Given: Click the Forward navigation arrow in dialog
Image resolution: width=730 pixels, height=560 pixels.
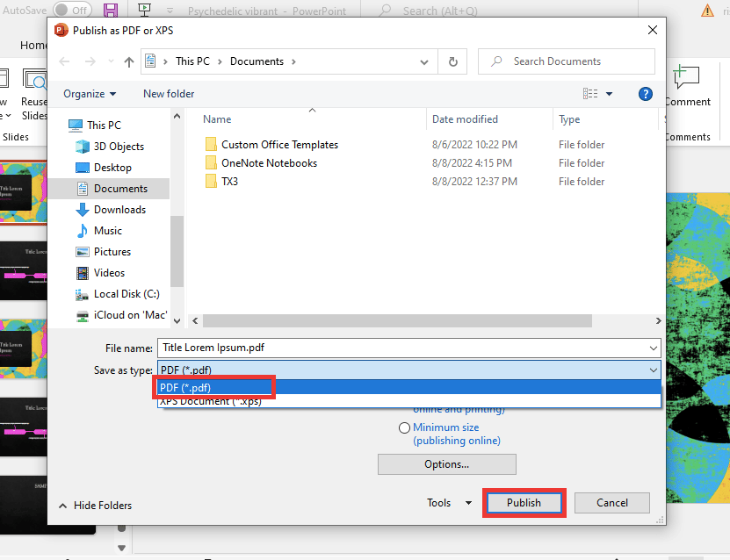Looking at the screenshot, I should (x=90, y=61).
